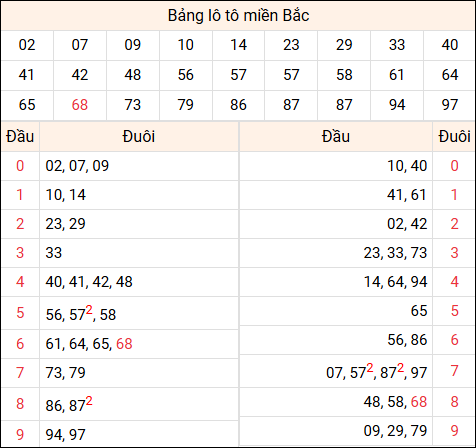This screenshot has width=476, height=448.
Task: Choose the lone 29 cell in number grid
Action: coord(344,45)
